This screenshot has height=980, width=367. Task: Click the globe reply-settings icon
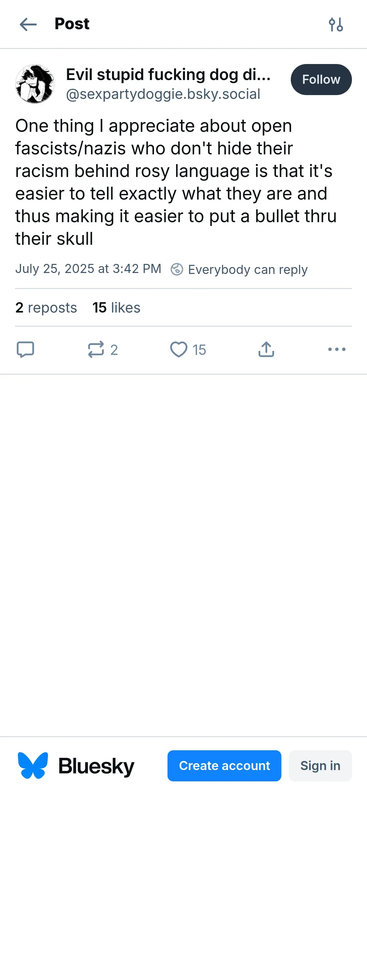pos(177,269)
